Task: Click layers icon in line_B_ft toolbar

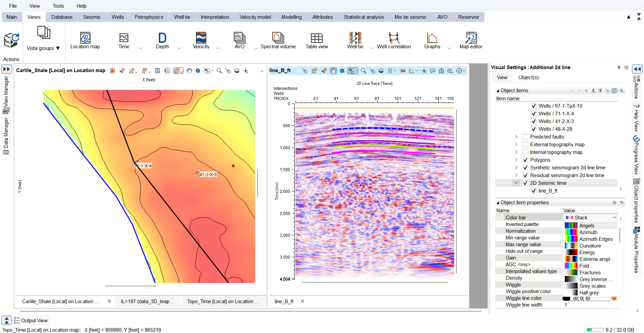Action: tap(381, 71)
